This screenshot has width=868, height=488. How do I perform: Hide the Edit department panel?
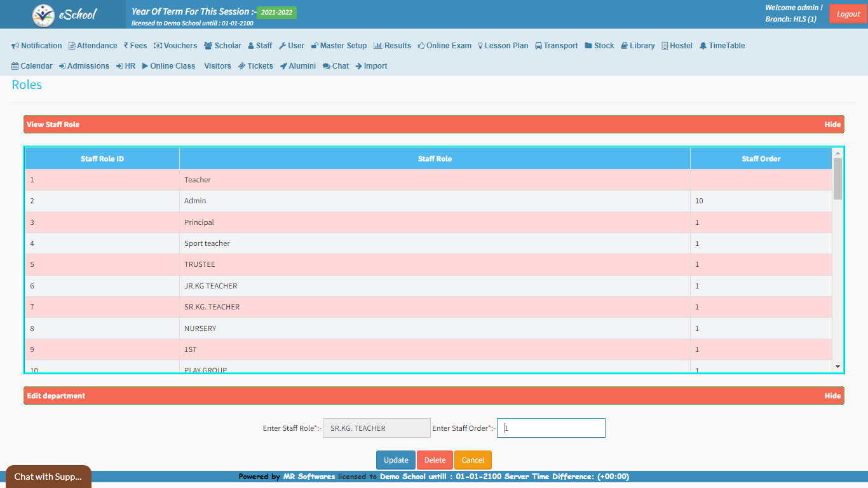[832, 396]
